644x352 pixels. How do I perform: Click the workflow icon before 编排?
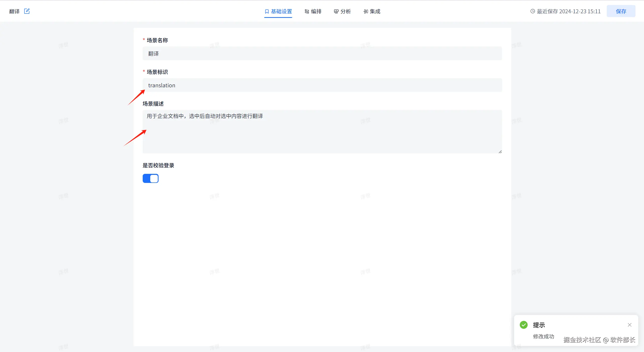tap(307, 12)
